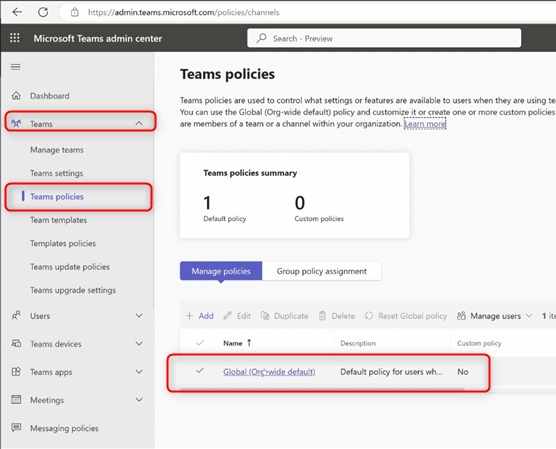Click the 'No' custom policy cell
Screen dimensions: 556x449
pyautogui.click(x=463, y=372)
